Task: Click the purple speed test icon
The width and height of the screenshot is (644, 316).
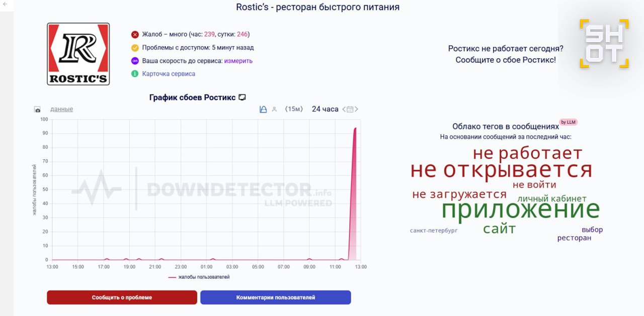Action: click(135, 61)
